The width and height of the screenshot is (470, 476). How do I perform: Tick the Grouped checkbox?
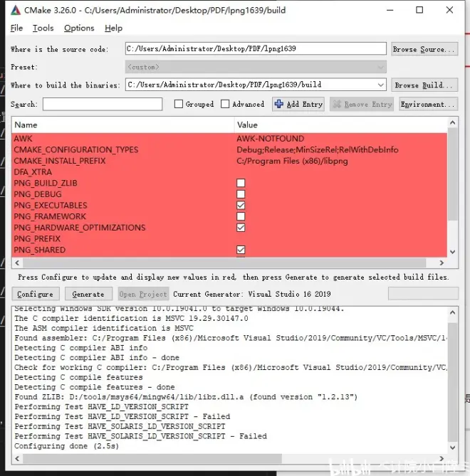pos(179,104)
